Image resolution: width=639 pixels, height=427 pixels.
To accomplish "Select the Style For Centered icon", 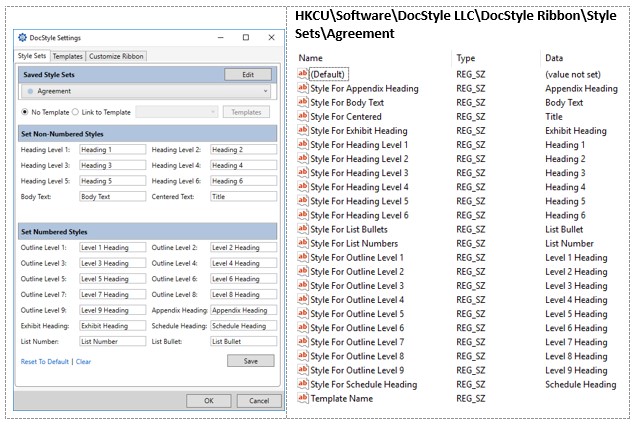I will click(x=302, y=116).
